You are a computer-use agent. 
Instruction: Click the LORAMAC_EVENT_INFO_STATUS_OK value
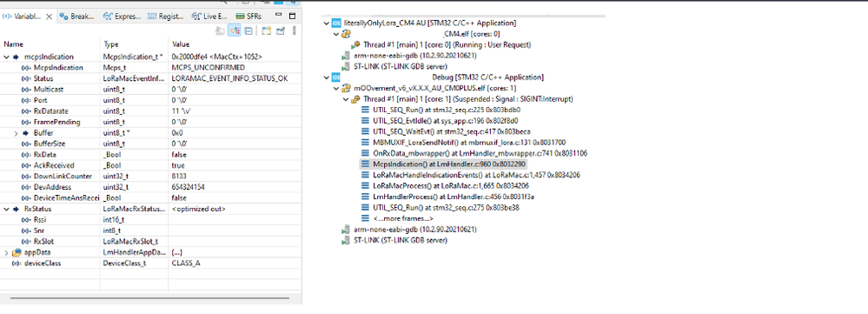tap(229, 78)
